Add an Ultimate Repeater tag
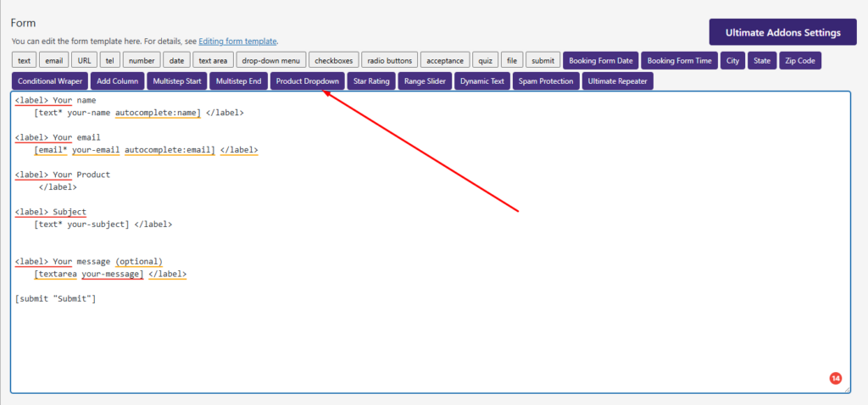The width and height of the screenshot is (868, 405). click(618, 80)
